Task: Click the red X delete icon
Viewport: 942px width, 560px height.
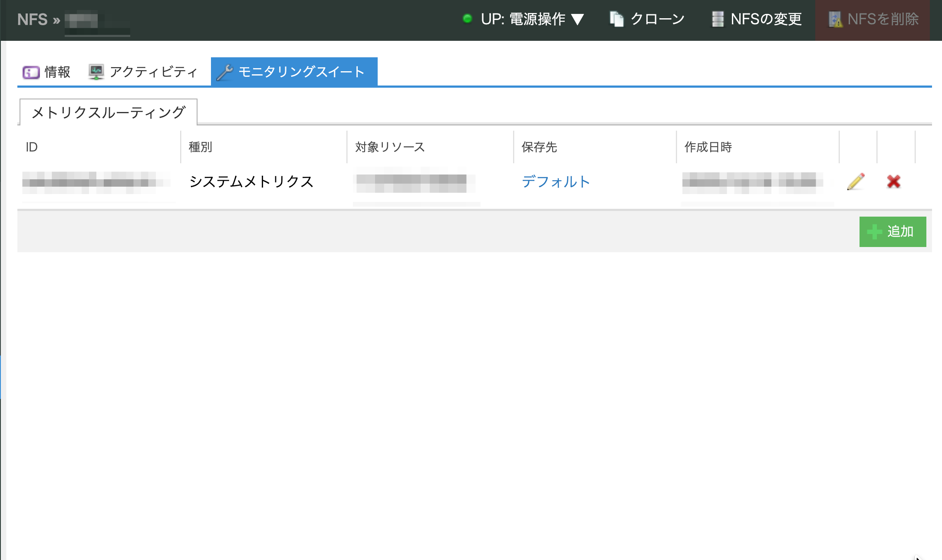Action: pos(893,181)
